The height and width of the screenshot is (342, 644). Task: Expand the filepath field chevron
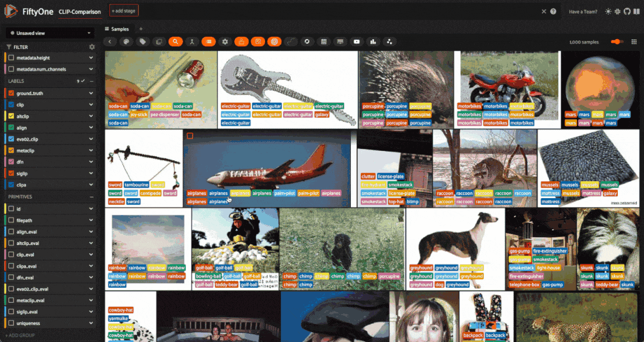tap(90, 220)
